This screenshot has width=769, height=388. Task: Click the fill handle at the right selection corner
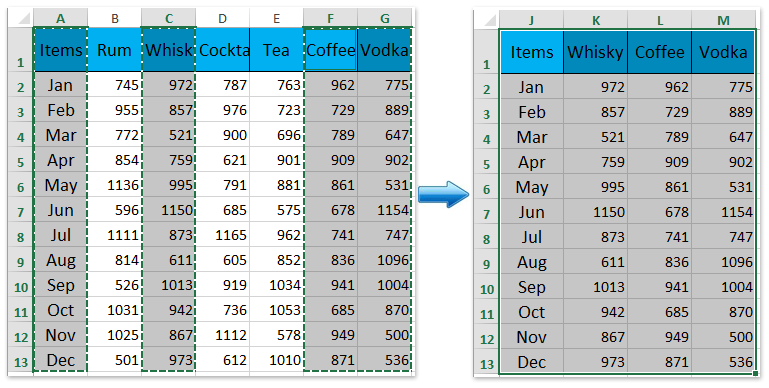[x=756, y=375]
